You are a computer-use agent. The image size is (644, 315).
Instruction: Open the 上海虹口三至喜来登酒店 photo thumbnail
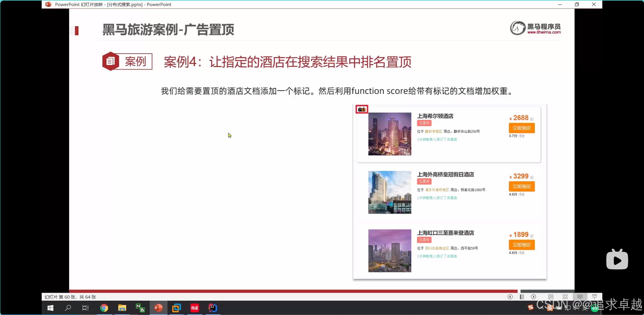(x=390, y=251)
